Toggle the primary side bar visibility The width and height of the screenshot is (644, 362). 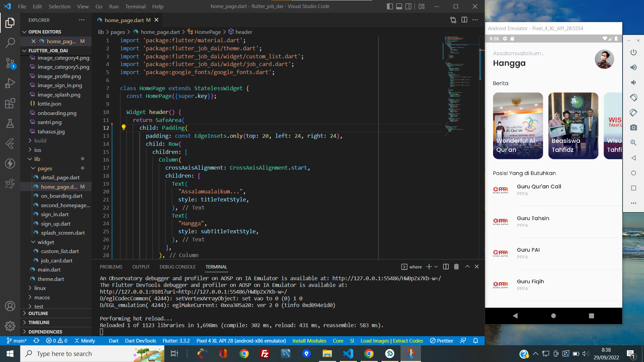(390, 6)
